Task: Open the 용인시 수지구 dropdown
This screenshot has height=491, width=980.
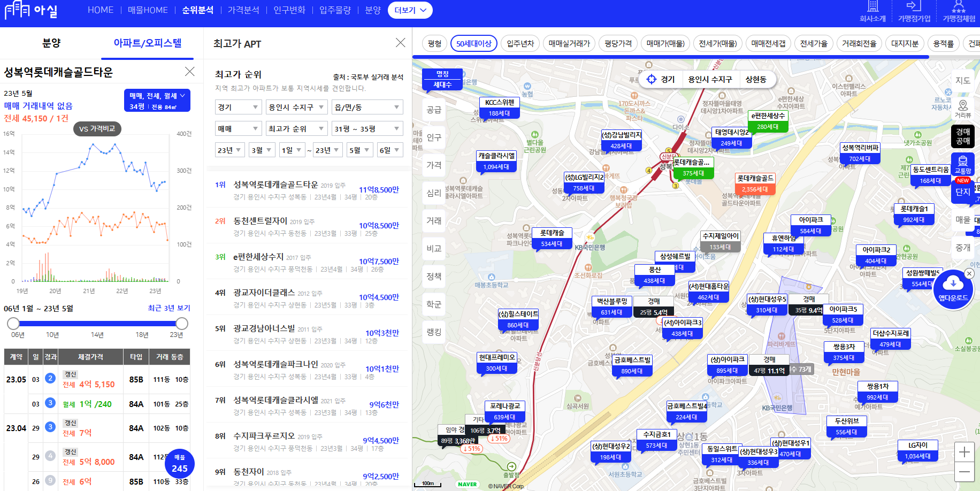Action: point(297,107)
